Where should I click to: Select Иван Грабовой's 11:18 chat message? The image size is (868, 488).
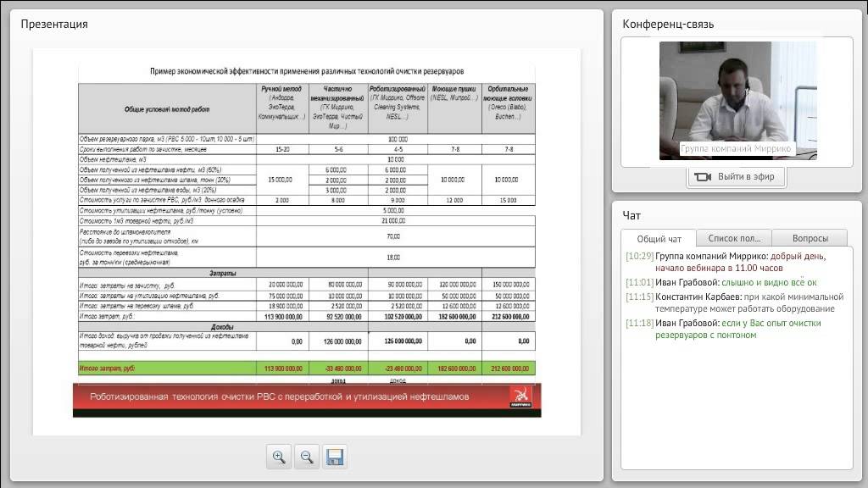724,329
